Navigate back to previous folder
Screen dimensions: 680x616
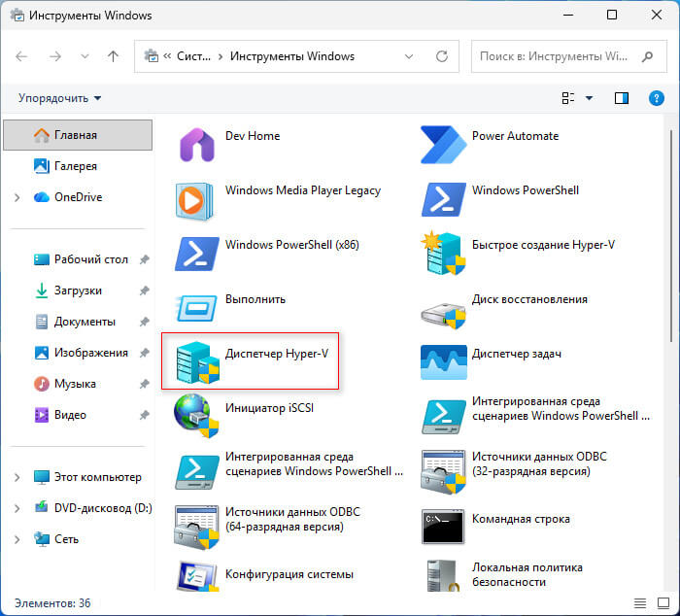(x=21, y=56)
